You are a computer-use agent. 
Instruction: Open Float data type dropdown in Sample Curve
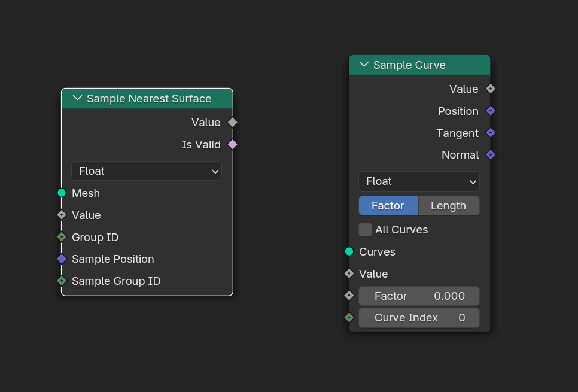point(419,181)
